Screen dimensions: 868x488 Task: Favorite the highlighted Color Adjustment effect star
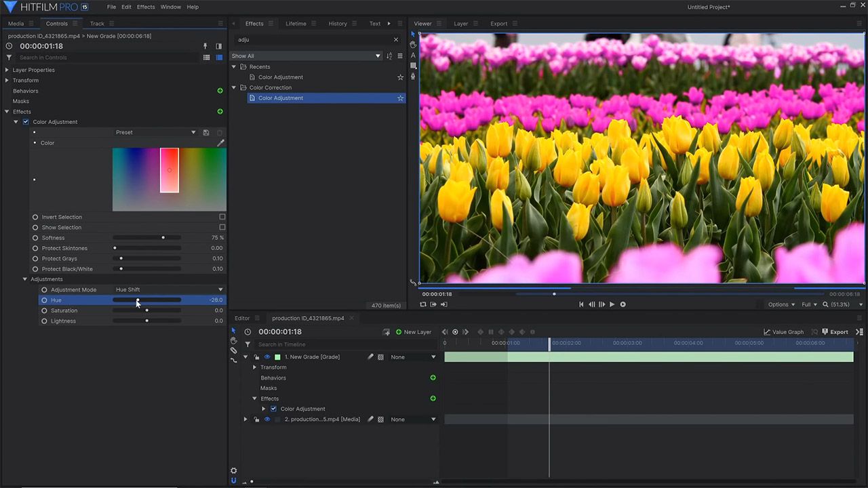(x=400, y=98)
